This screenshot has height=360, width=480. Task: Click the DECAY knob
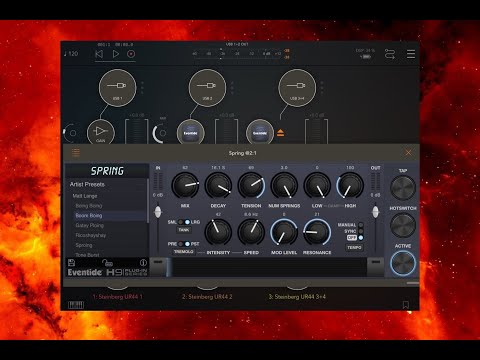[218, 185]
